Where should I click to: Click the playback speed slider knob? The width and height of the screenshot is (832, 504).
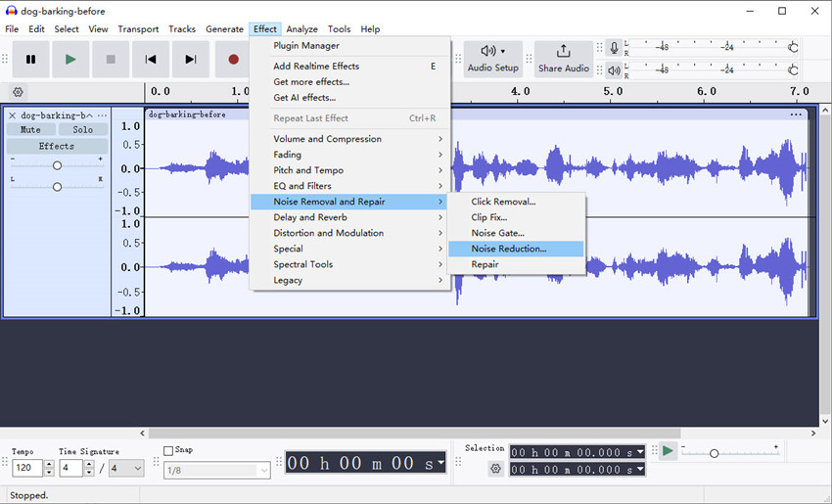point(715,453)
